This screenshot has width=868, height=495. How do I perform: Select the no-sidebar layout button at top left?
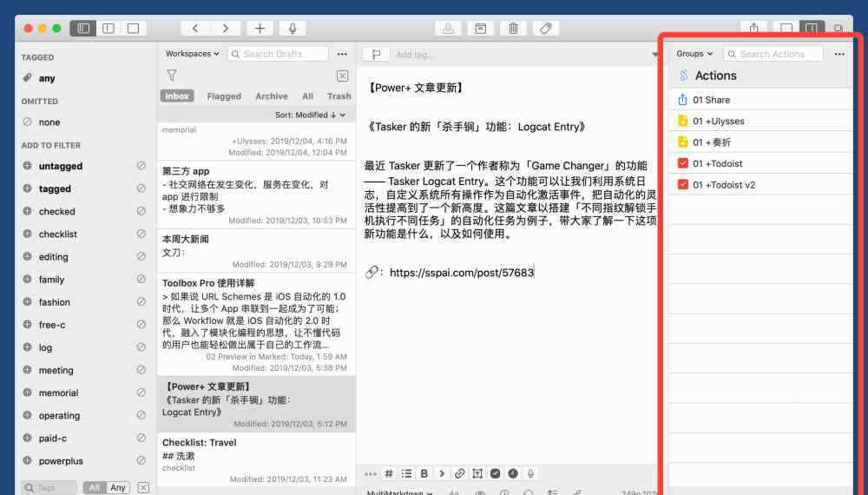tap(133, 29)
